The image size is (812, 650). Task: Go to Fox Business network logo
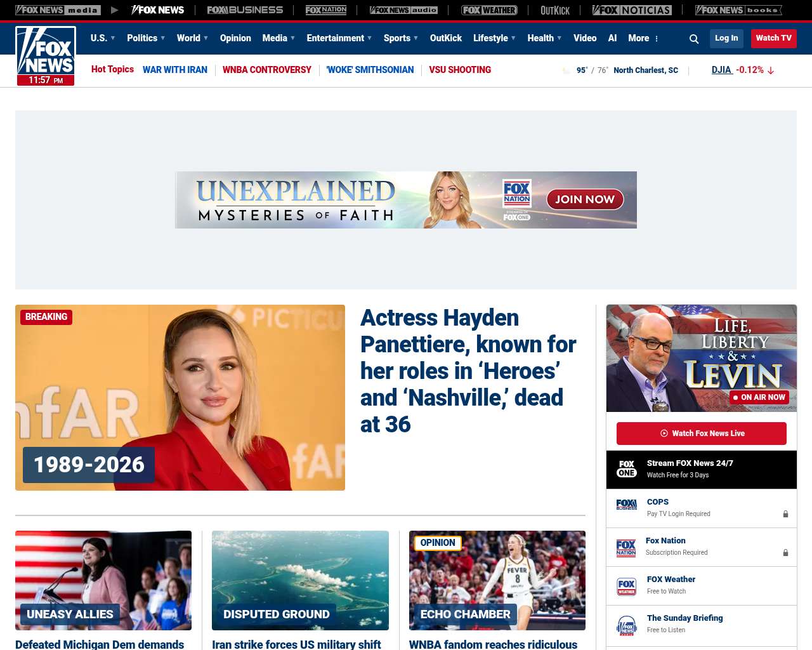point(245,10)
